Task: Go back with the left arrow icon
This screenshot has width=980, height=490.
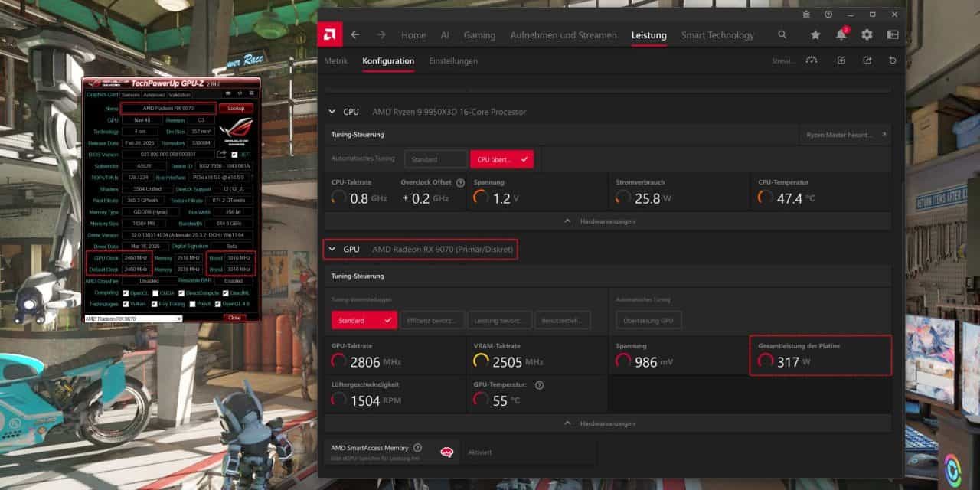Action: [355, 34]
